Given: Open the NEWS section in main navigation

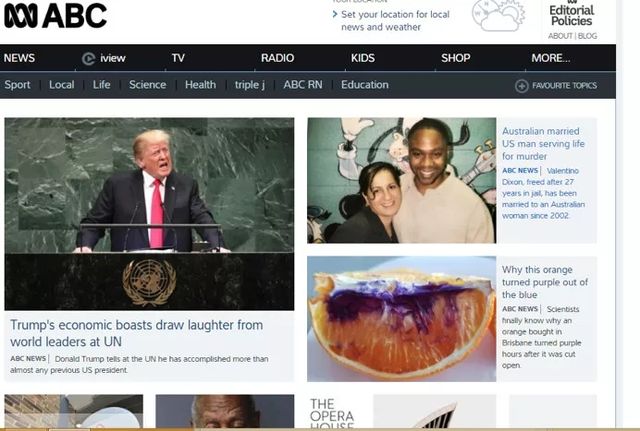Looking at the screenshot, I should click(x=19, y=58).
